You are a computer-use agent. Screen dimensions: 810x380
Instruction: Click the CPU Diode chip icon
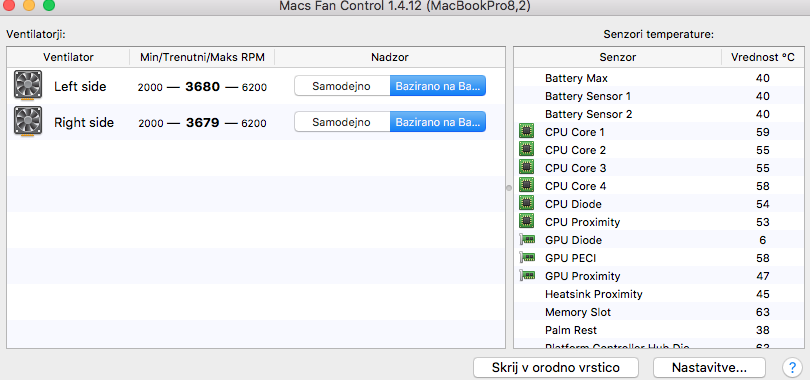point(526,203)
